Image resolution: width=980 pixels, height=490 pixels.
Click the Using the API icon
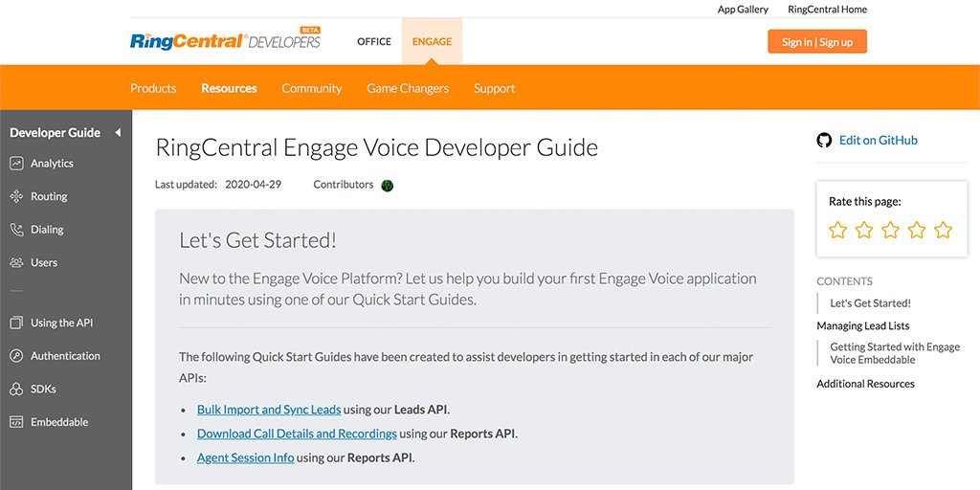tap(16, 323)
